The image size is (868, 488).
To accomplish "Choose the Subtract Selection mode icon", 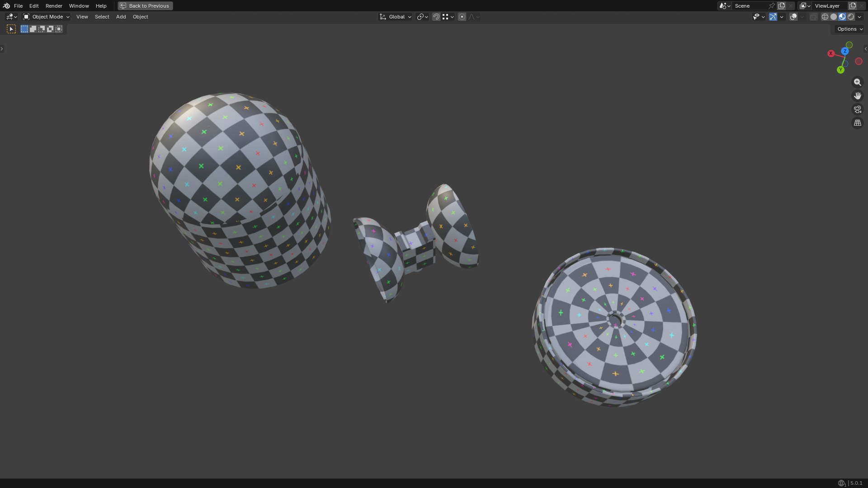I will [x=42, y=29].
